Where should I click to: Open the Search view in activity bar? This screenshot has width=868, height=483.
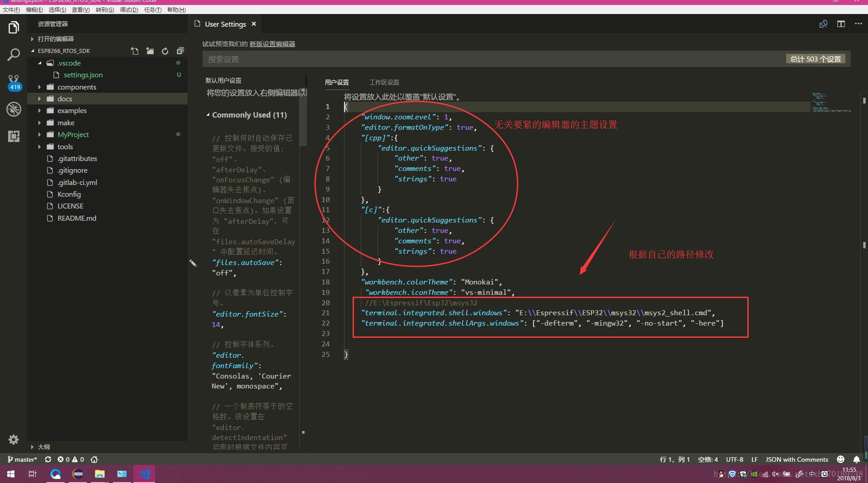(x=14, y=55)
